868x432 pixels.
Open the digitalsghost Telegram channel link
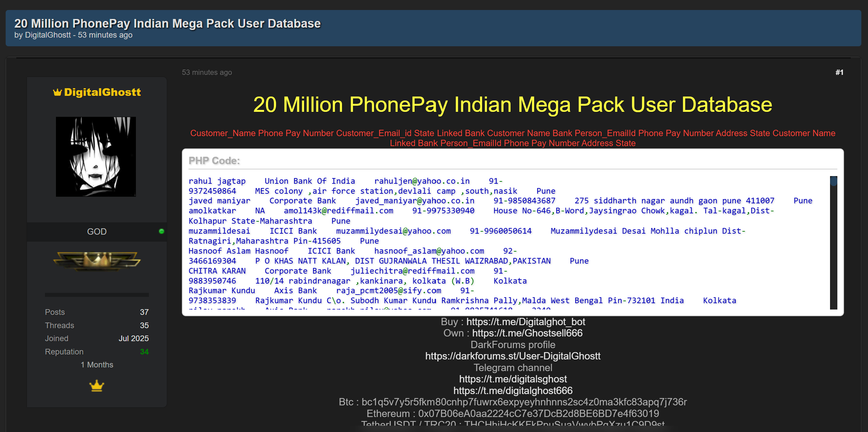(x=513, y=379)
